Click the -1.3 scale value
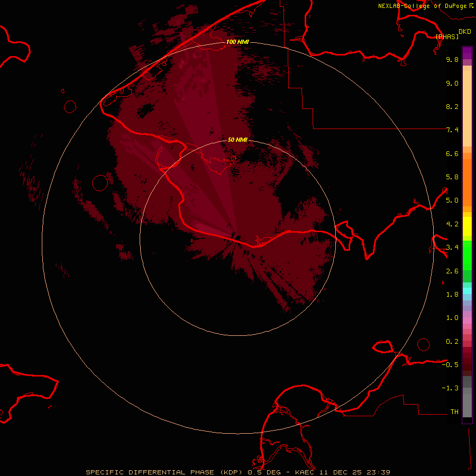 click(x=450, y=388)
